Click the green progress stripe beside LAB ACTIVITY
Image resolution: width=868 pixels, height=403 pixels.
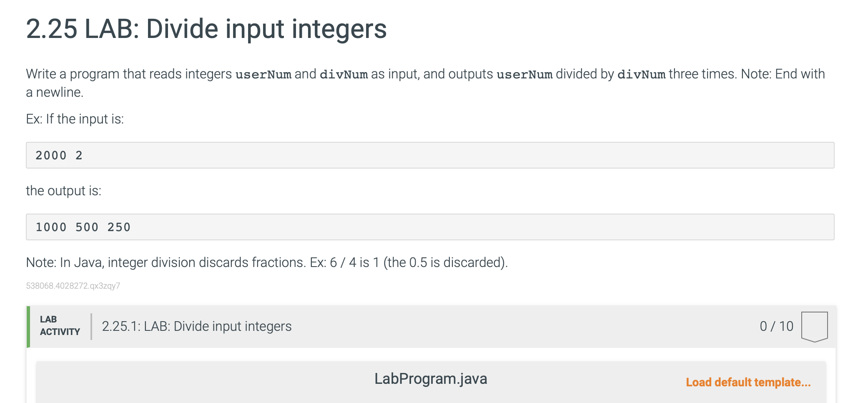[x=28, y=327]
